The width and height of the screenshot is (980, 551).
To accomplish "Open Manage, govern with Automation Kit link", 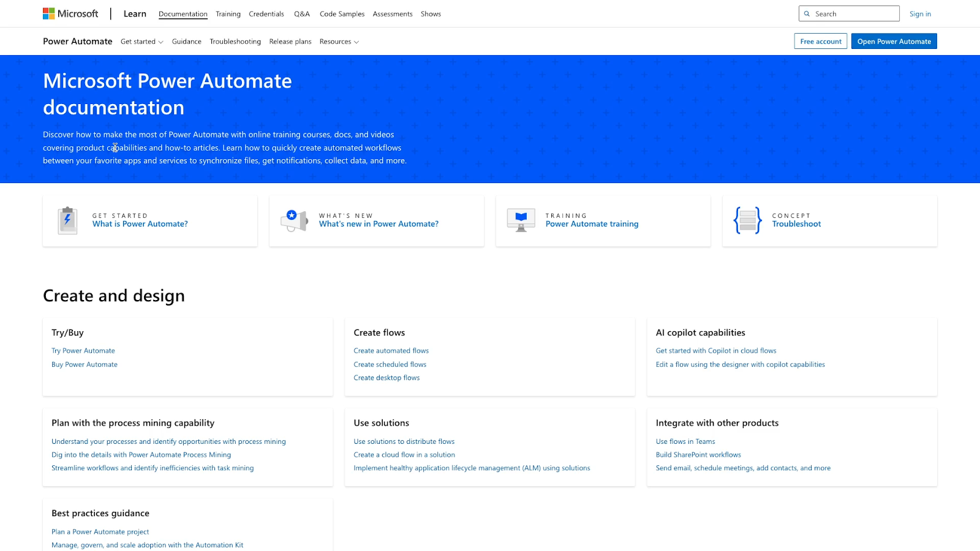I will 148,545.
